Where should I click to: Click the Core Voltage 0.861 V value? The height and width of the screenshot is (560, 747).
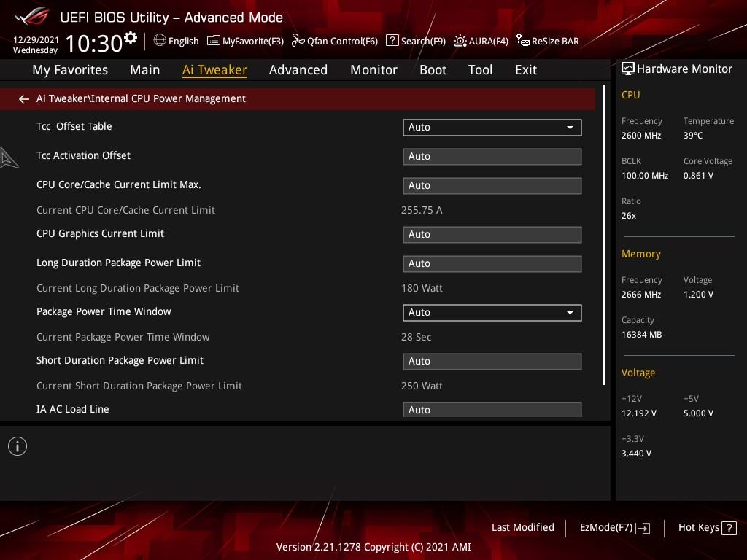(698, 175)
